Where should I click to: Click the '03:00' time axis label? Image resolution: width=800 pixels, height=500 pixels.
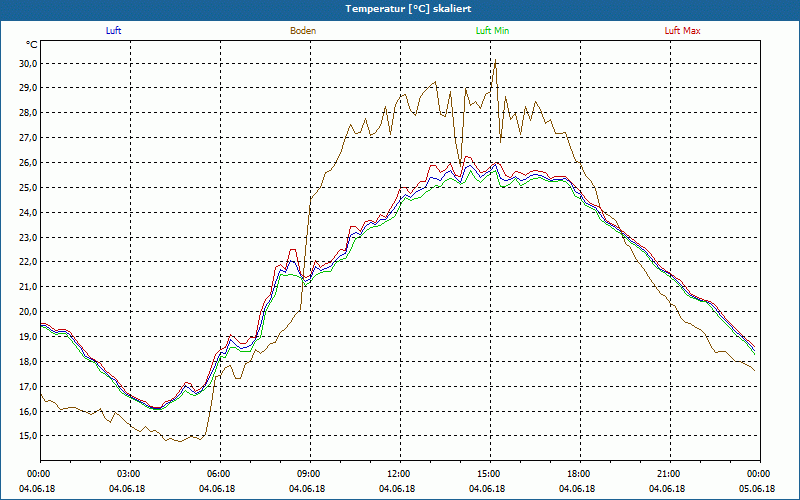127,474
